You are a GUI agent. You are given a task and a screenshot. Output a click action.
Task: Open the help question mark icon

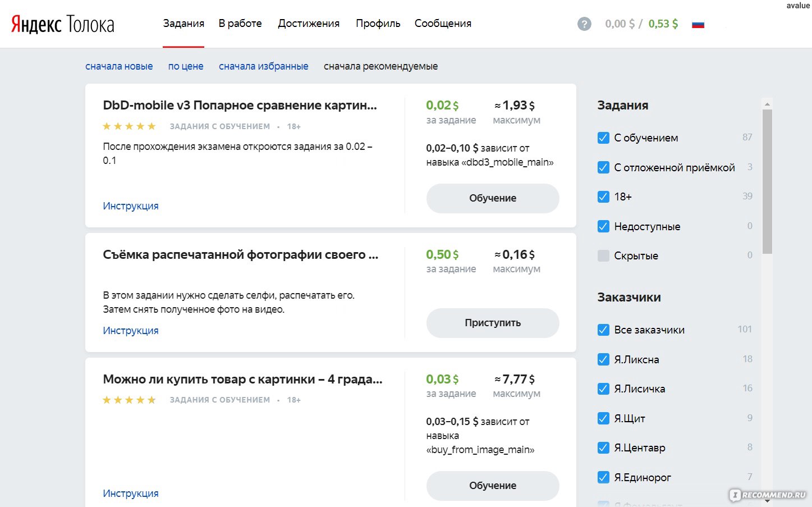[584, 24]
